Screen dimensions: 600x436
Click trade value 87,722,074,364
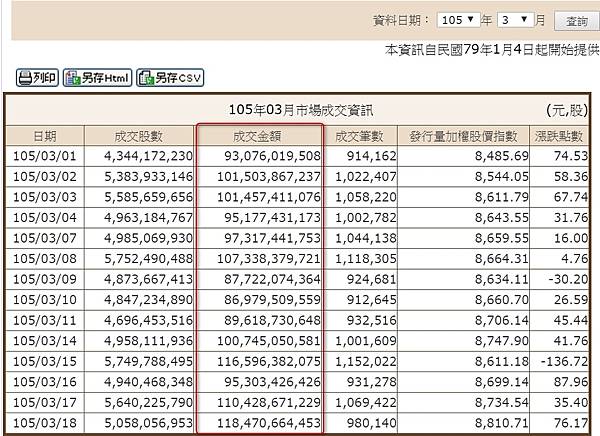[272, 279]
